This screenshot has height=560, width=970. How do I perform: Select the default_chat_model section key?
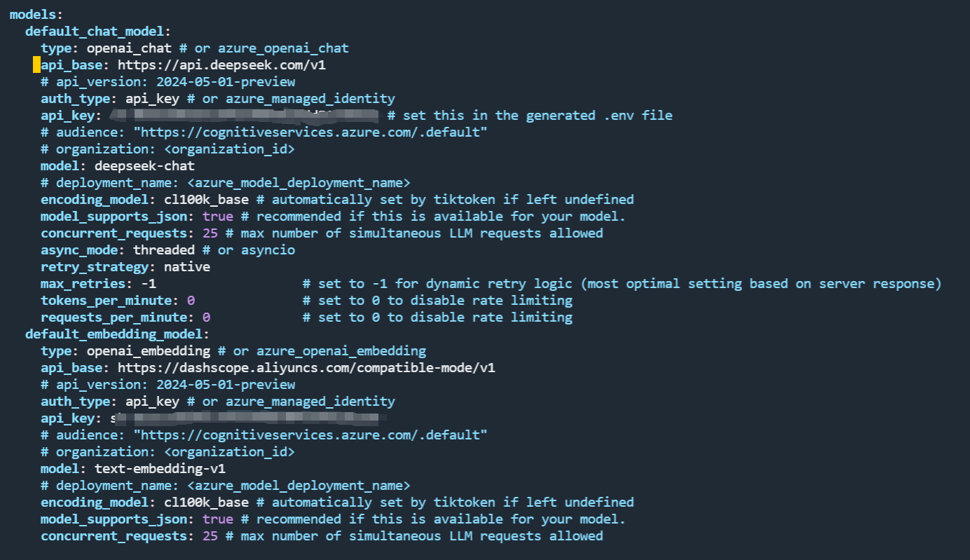click(98, 32)
